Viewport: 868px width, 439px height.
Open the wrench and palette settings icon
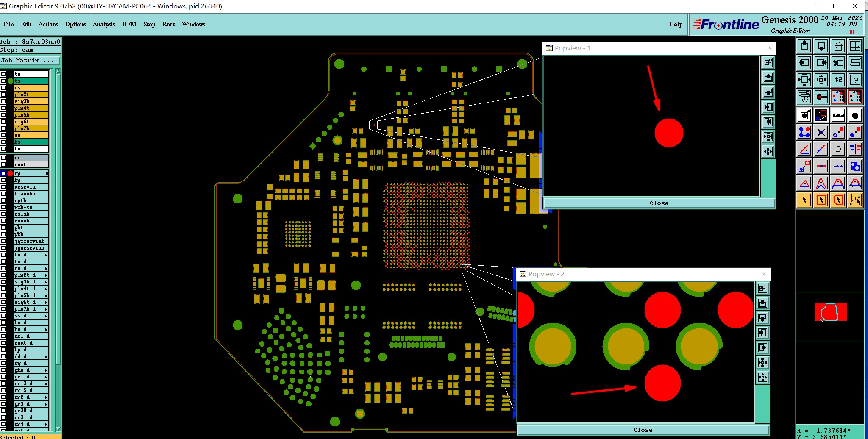[804, 97]
